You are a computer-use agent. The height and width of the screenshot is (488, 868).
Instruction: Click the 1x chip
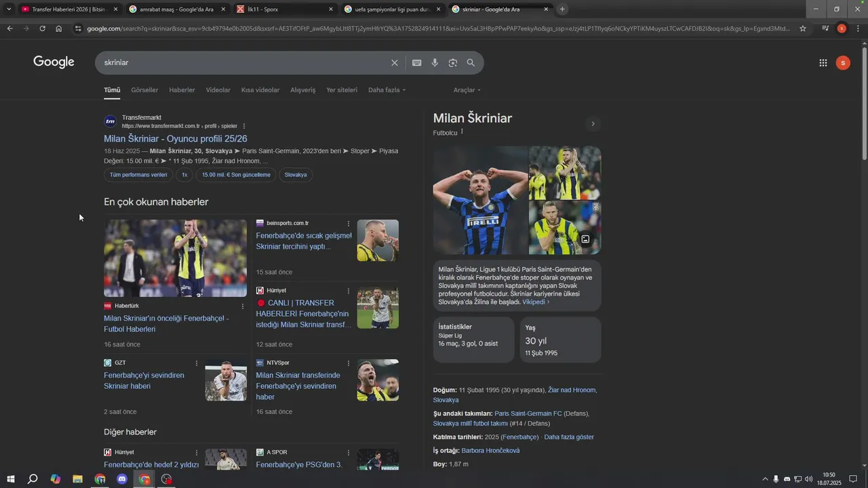pos(184,175)
